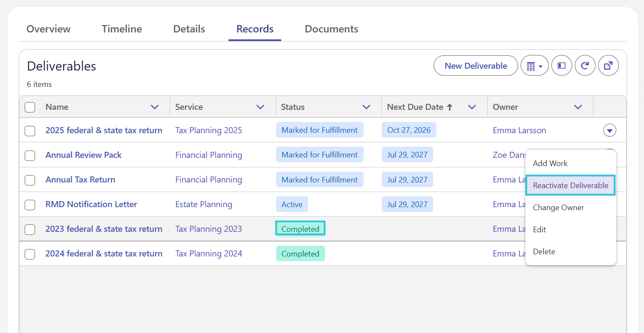The image size is (644, 333).
Task: Tick the RMD Notification Letter checkbox
Action: pyautogui.click(x=30, y=205)
